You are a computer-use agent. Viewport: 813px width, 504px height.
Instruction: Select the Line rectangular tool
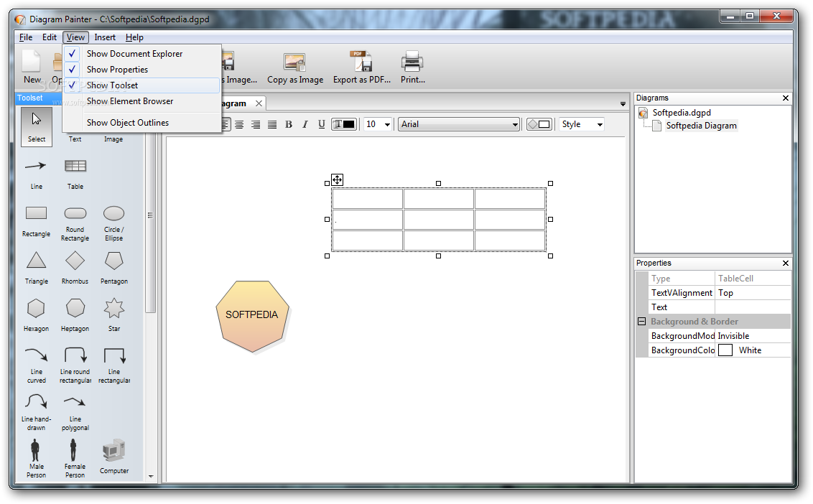pyautogui.click(x=114, y=365)
